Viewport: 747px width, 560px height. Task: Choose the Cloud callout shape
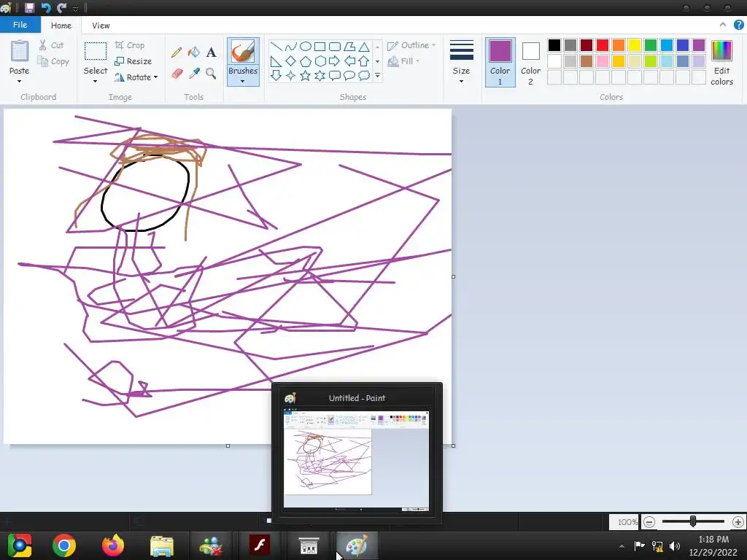pos(365,75)
